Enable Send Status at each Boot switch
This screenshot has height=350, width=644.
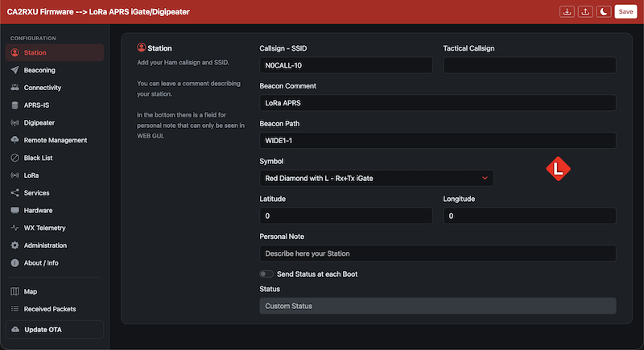[266, 274]
